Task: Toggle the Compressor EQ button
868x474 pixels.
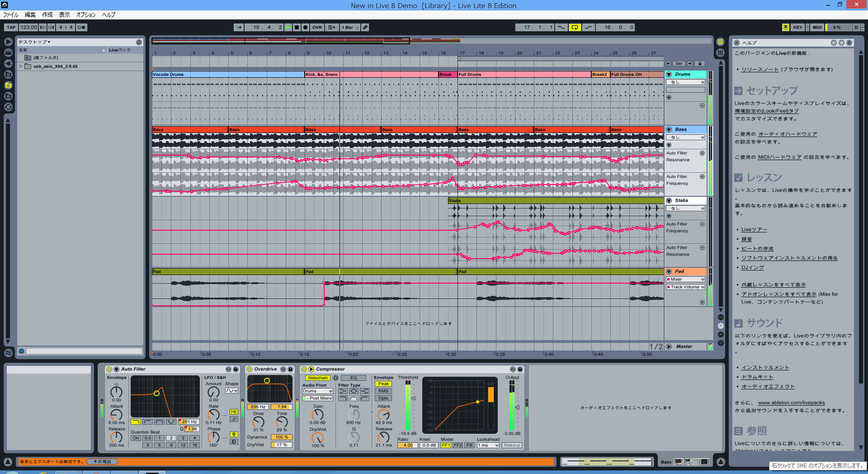Action: pyautogui.click(x=354, y=378)
